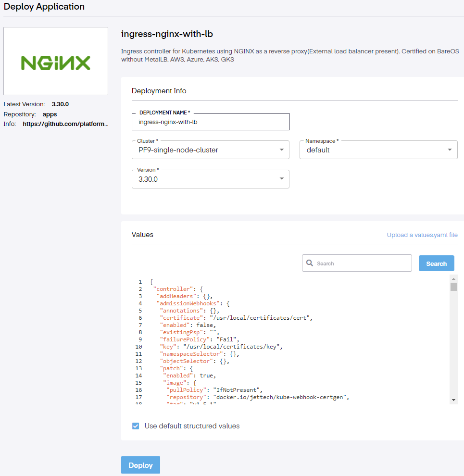
Task: Click the Deploy button
Action: pyautogui.click(x=140, y=465)
